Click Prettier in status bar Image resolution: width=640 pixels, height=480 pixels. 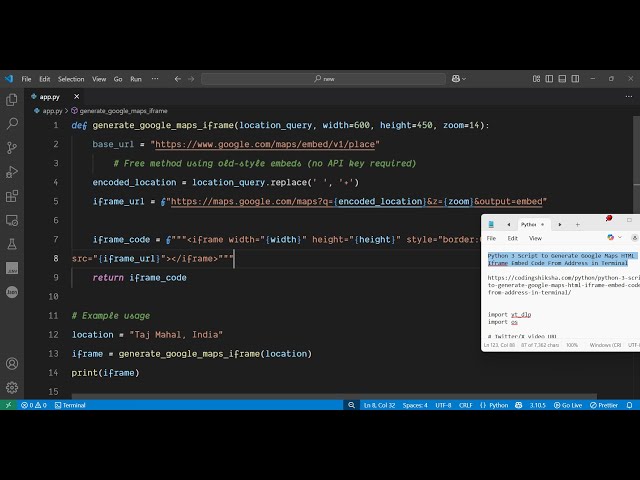click(604, 405)
